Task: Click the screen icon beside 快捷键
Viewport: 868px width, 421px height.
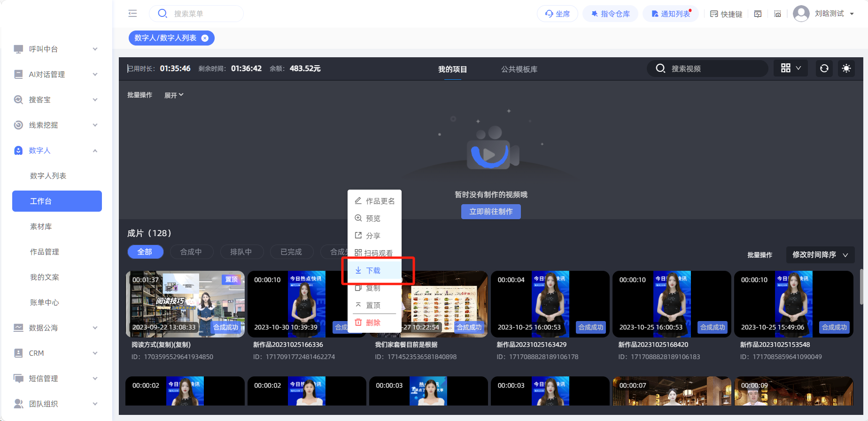Action: [758, 14]
